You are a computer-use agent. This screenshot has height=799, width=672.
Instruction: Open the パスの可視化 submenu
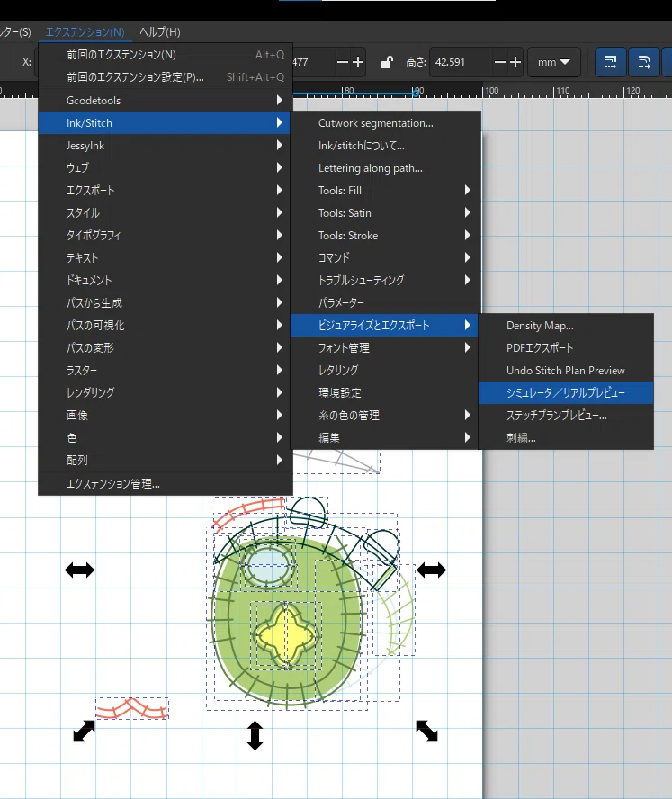[x=165, y=325]
